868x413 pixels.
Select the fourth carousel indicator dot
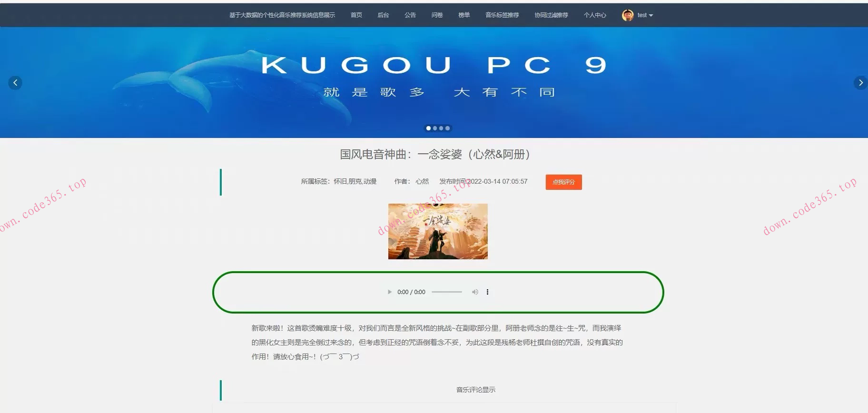point(447,128)
